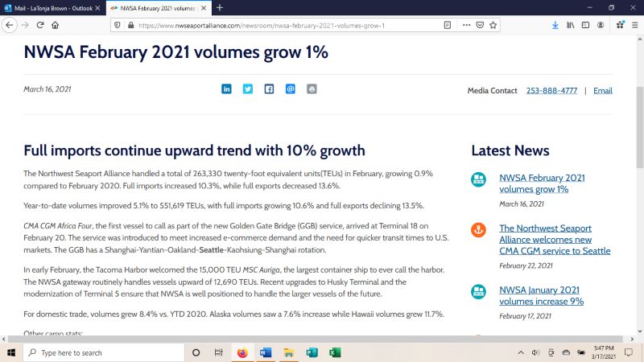Share article on Twitter
644x362 pixels.
click(248, 89)
